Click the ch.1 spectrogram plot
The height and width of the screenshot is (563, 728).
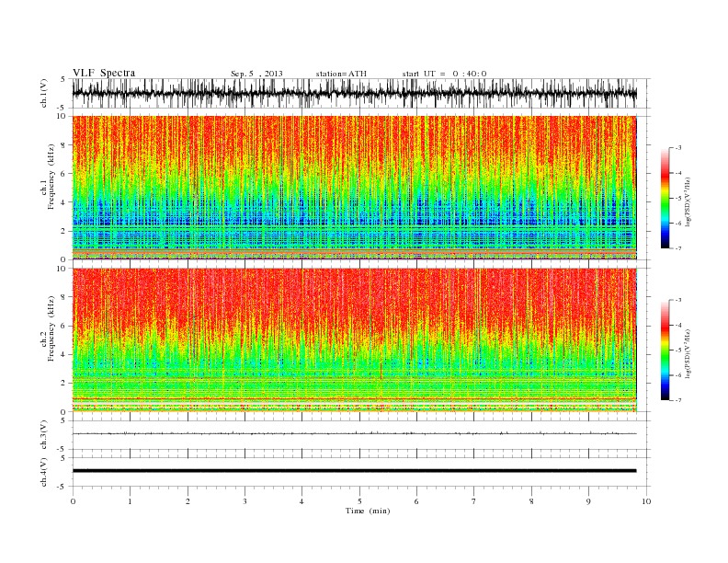point(355,188)
